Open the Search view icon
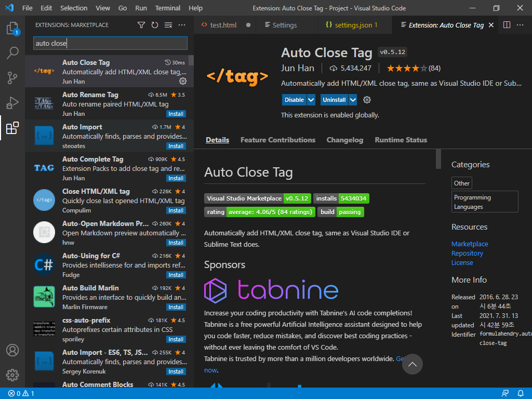 tap(12, 53)
